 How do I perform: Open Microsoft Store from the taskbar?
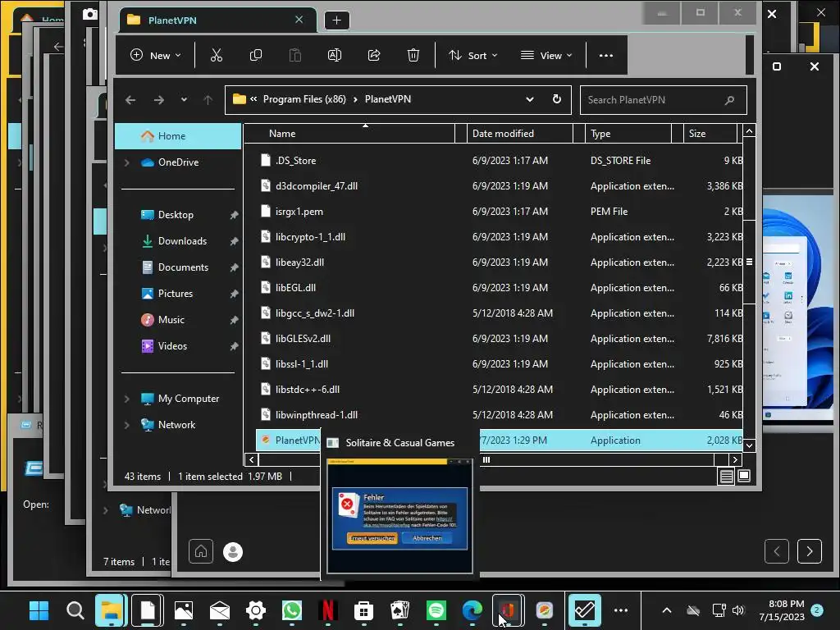click(x=363, y=610)
